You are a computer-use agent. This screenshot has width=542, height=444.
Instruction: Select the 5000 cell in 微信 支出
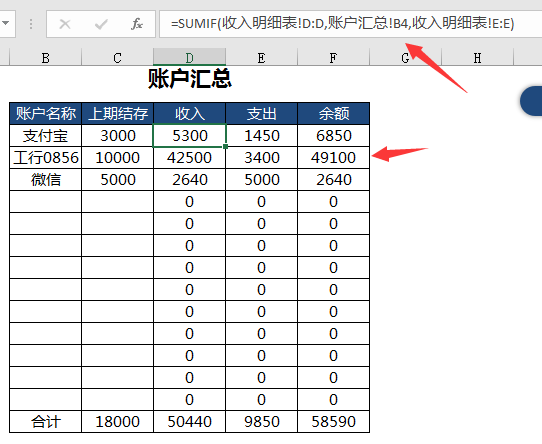tap(261, 179)
